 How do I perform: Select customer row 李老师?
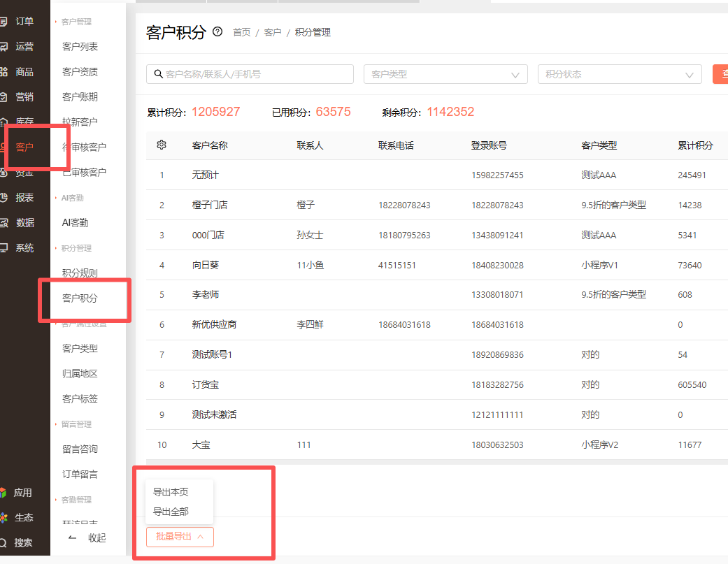coord(437,294)
